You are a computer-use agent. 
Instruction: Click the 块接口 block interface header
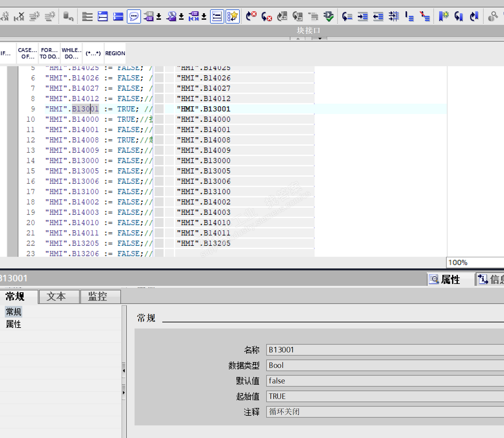click(x=308, y=30)
